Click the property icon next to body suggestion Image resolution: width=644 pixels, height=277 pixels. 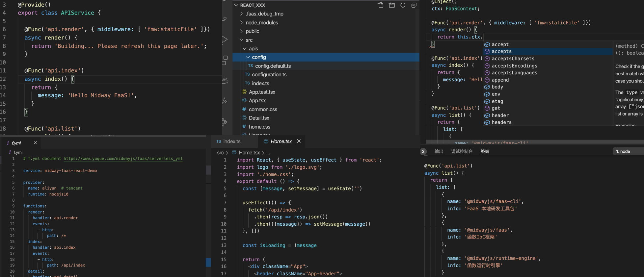(x=487, y=87)
